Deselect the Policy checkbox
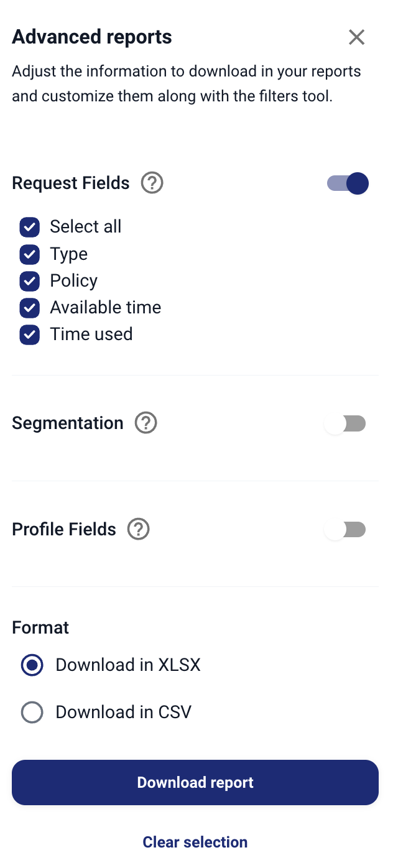The height and width of the screenshot is (868, 393). (30, 281)
